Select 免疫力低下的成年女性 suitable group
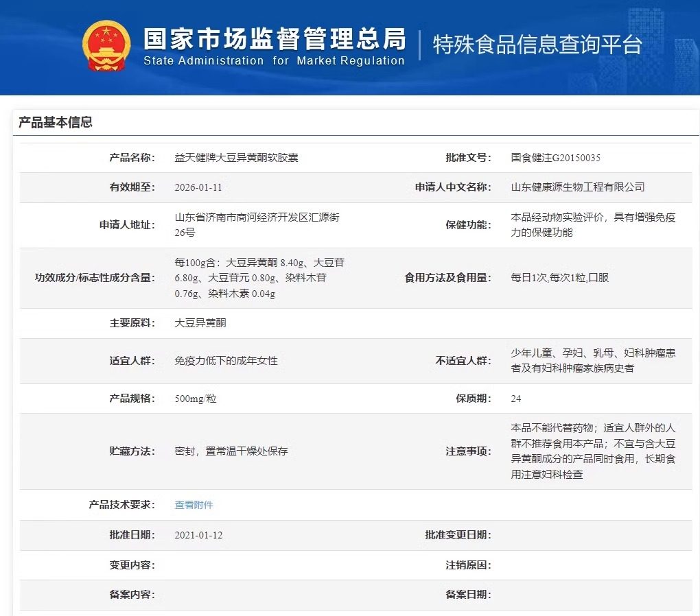The width and height of the screenshot is (700, 616). [x=226, y=361]
